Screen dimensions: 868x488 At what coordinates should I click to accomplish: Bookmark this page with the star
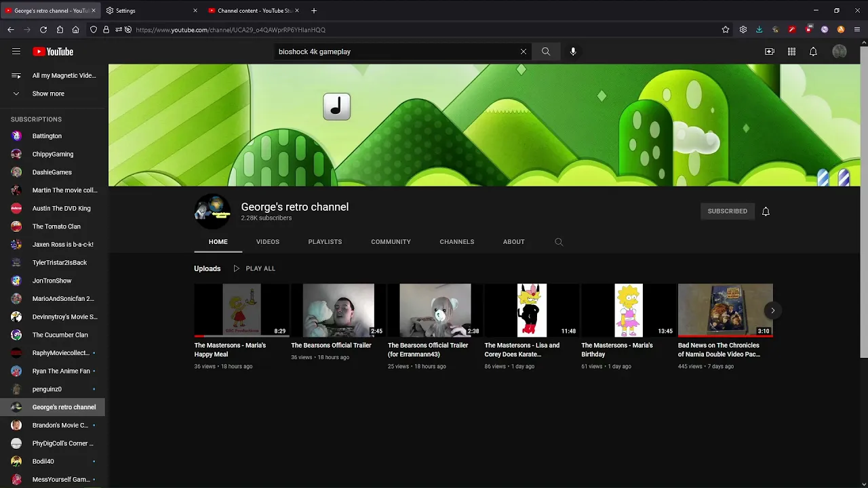726,30
